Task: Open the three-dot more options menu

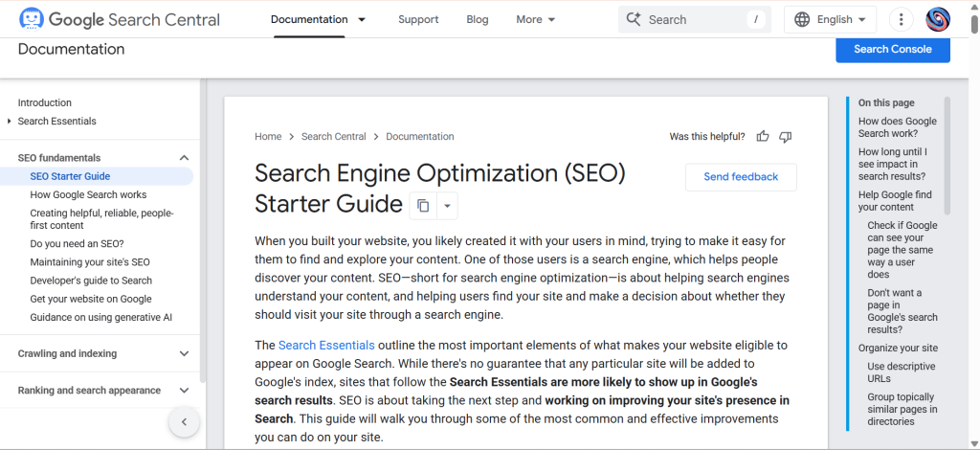Action: tap(901, 19)
